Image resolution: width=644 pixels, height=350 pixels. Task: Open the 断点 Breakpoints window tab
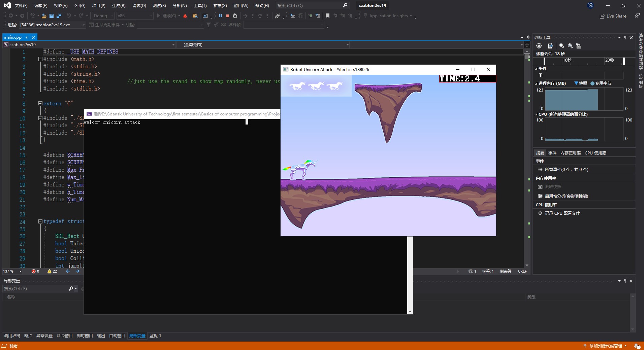tap(28, 336)
